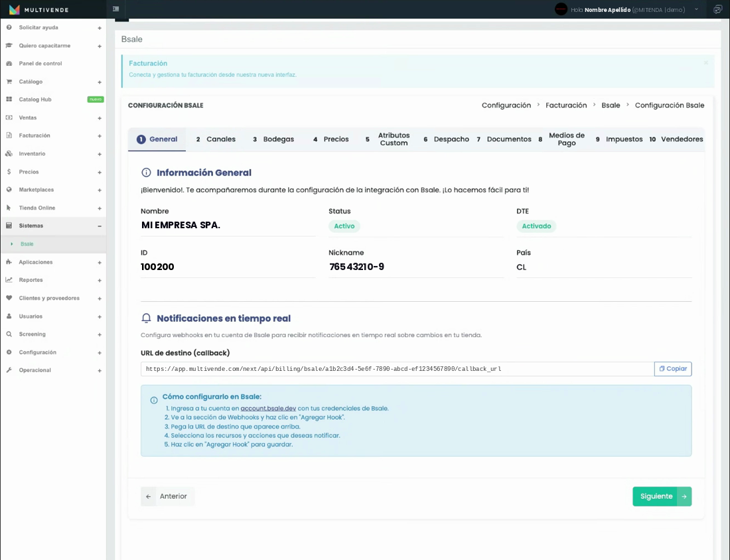
Task: Open the chat icon in top-right corner
Action: point(717,9)
